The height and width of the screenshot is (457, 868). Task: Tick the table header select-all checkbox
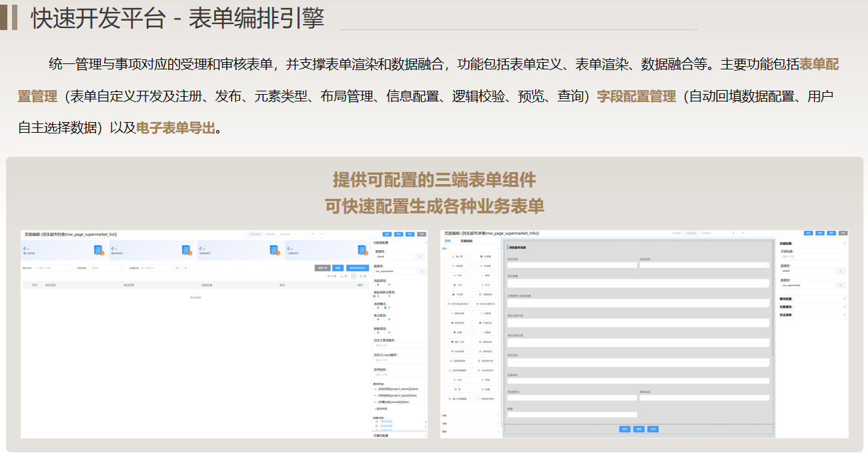27,285
